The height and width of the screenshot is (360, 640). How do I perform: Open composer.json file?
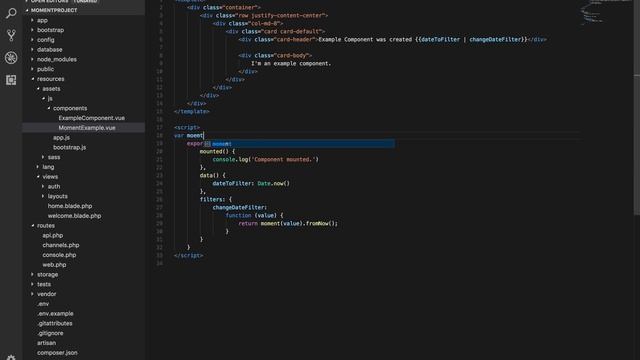click(x=57, y=353)
